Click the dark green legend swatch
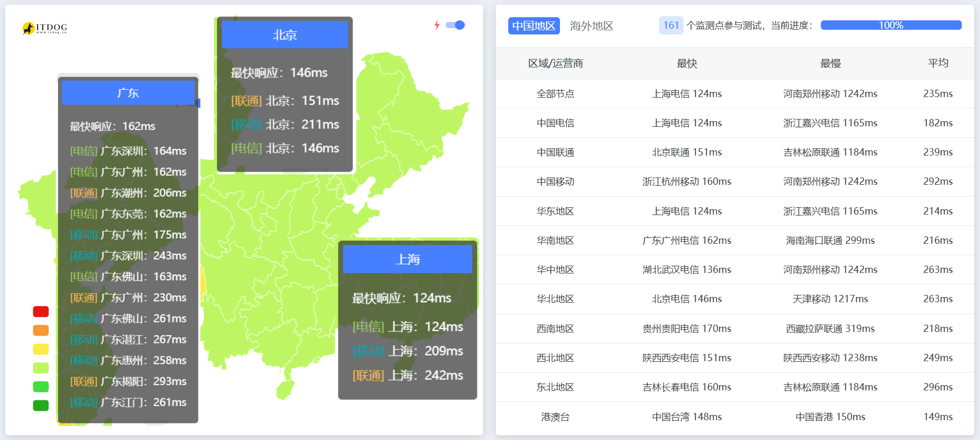This screenshot has width=980, height=440. [x=41, y=406]
